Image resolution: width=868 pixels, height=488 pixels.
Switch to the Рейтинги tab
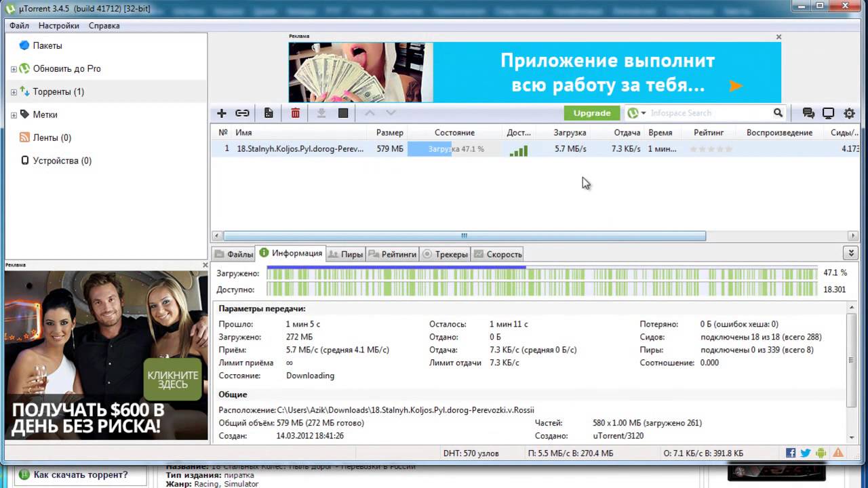pyautogui.click(x=393, y=254)
